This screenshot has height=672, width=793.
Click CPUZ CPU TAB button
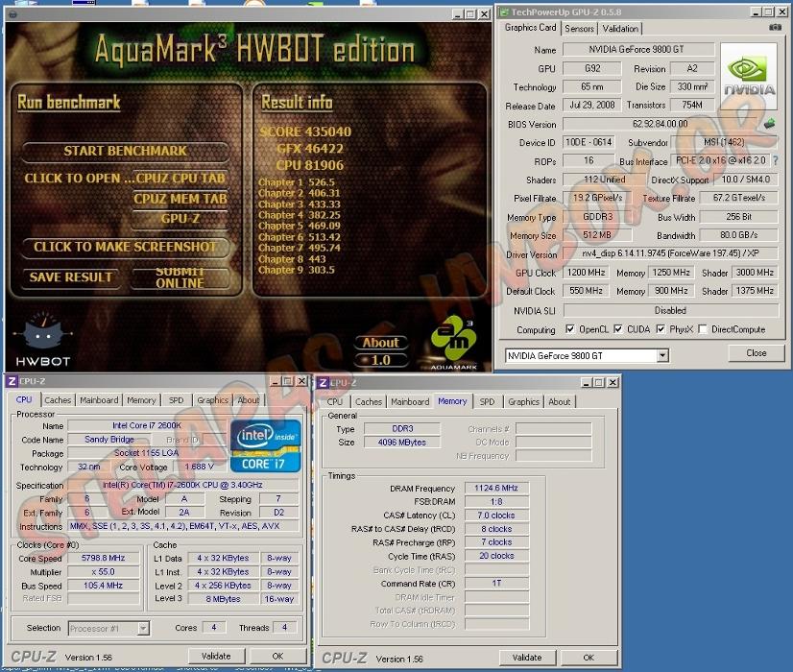click(x=180, y=178)
